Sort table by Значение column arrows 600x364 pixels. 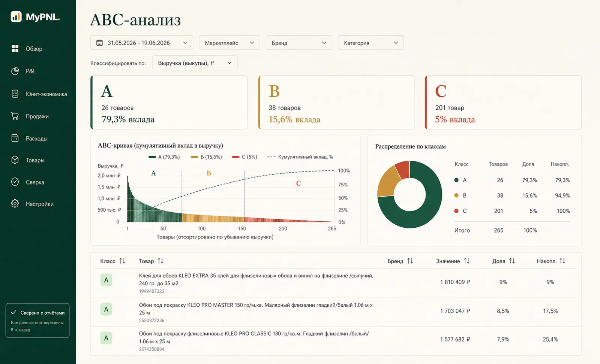click(466, 261)
